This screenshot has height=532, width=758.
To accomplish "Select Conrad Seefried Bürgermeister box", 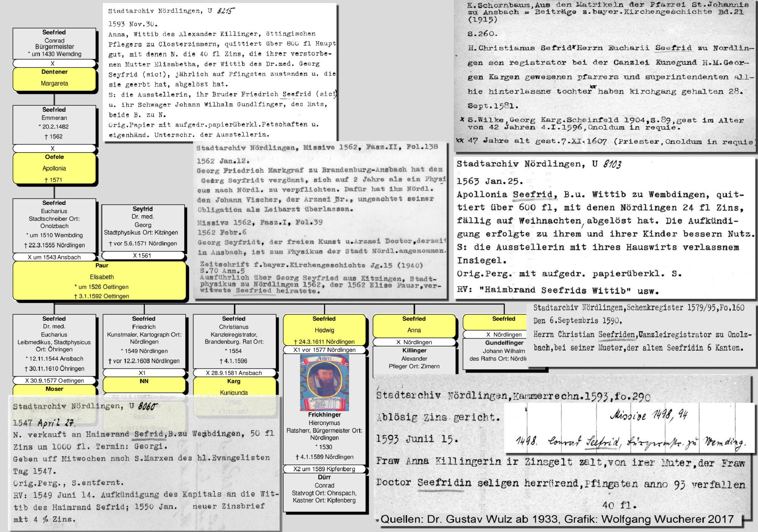I will coord(54,43).
